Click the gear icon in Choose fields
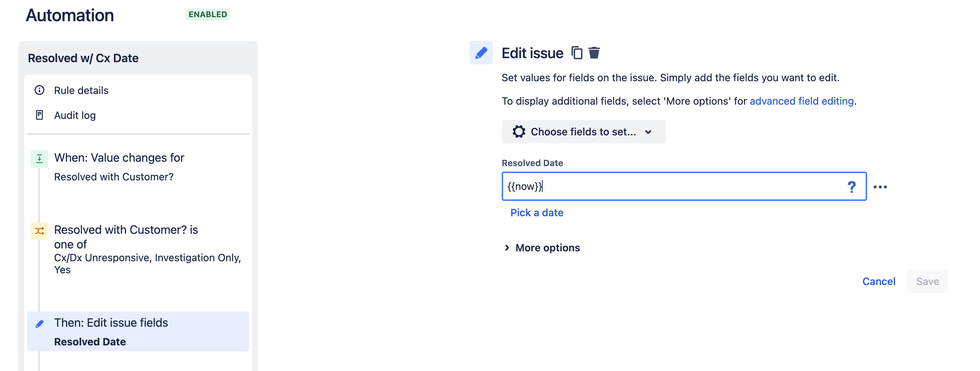 pyautogui.click(x=519, y=132)
